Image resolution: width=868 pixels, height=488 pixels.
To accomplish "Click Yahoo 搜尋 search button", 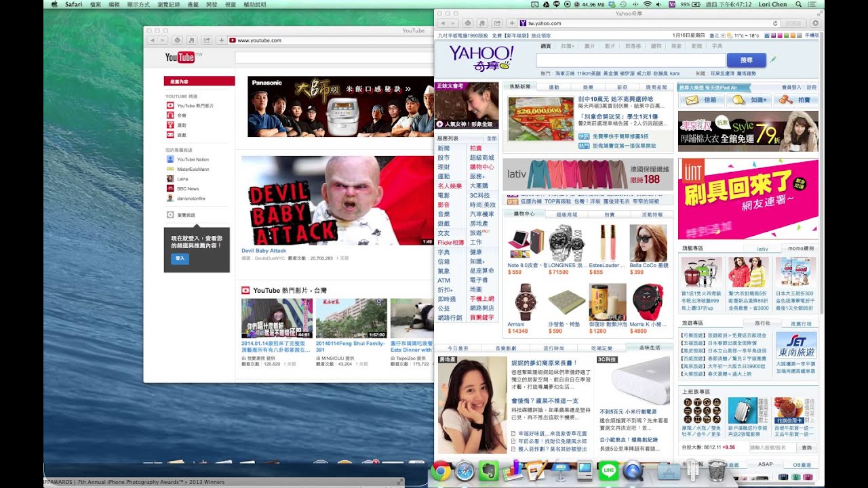I will pyautogui.click(x=746, y=60).
